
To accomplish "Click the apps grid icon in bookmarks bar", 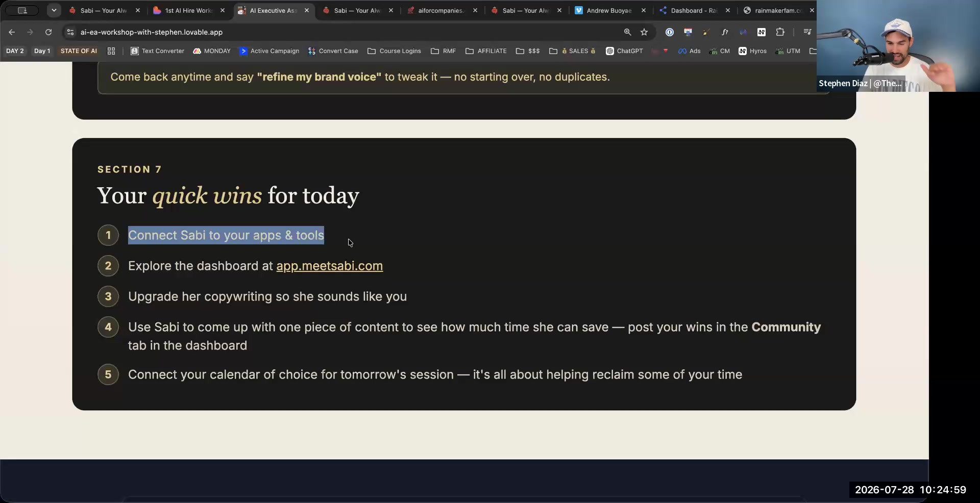I will click(111, 51).
